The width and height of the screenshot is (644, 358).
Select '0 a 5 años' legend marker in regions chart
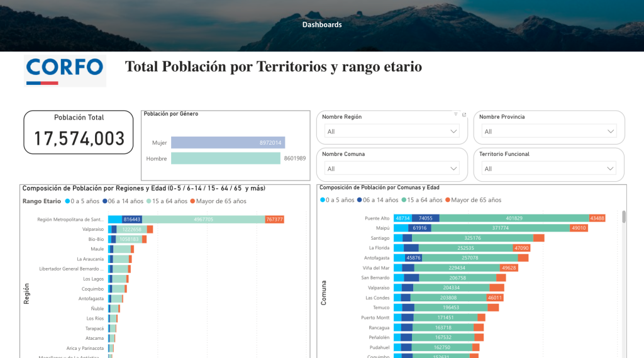tap(67, 201)
